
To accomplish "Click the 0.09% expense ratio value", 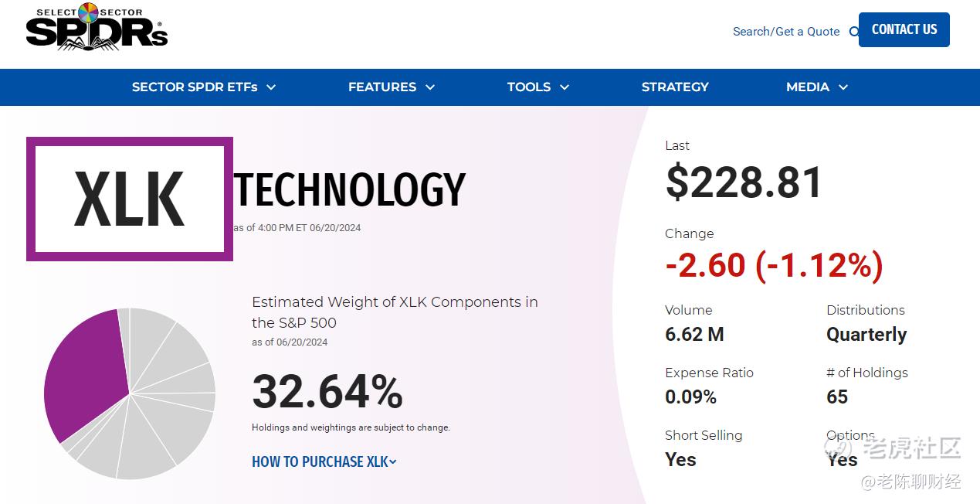I will pos(690,397).
